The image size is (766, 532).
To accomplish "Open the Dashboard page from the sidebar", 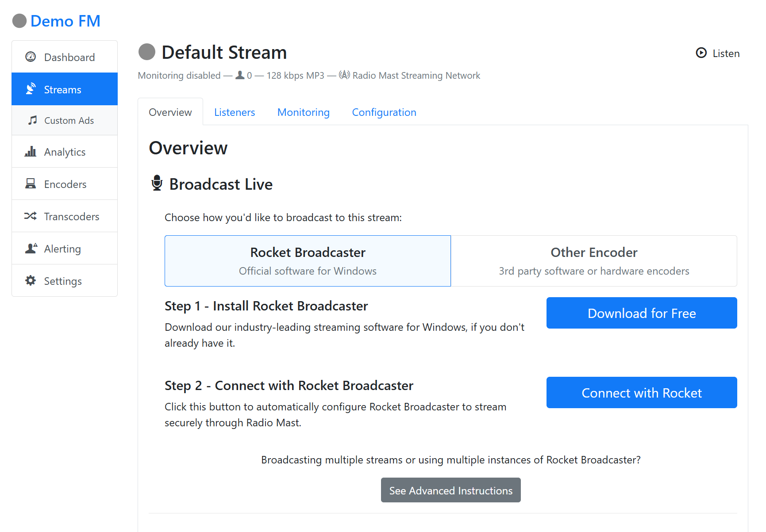I will tap(65, 57).
